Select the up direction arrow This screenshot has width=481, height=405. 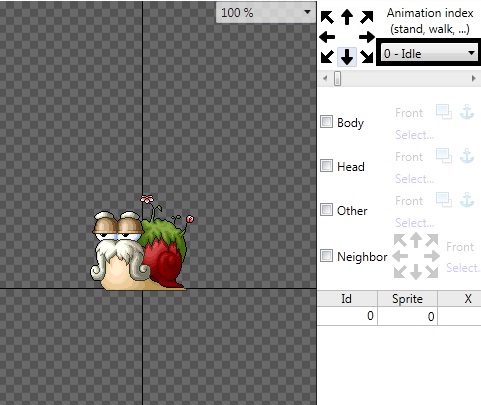[347, 17]
